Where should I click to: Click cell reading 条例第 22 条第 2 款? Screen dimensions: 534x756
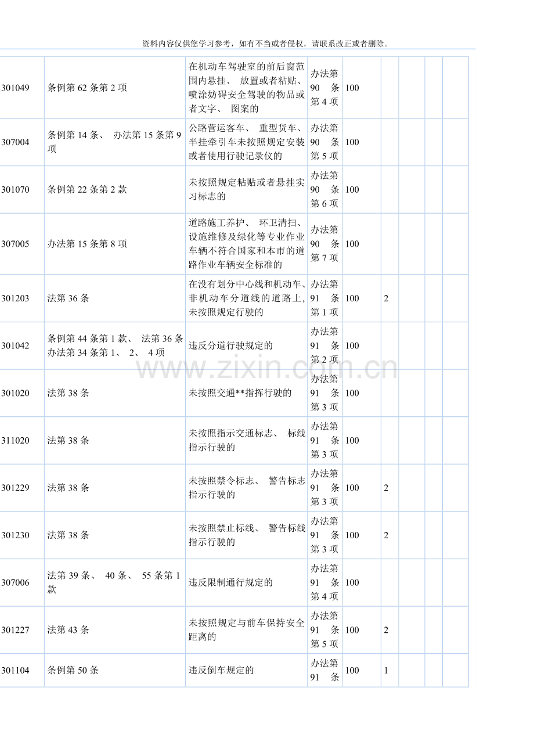(x=87, y=189)
